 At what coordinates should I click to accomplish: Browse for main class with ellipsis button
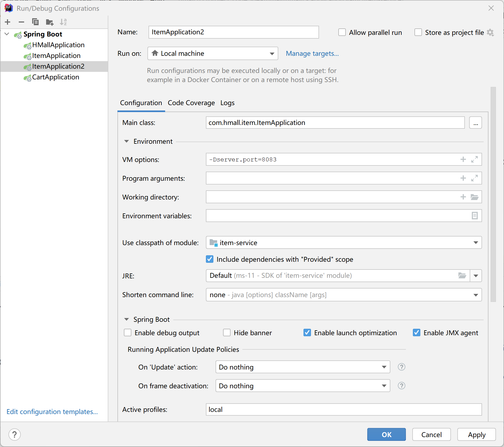point(476,123)
